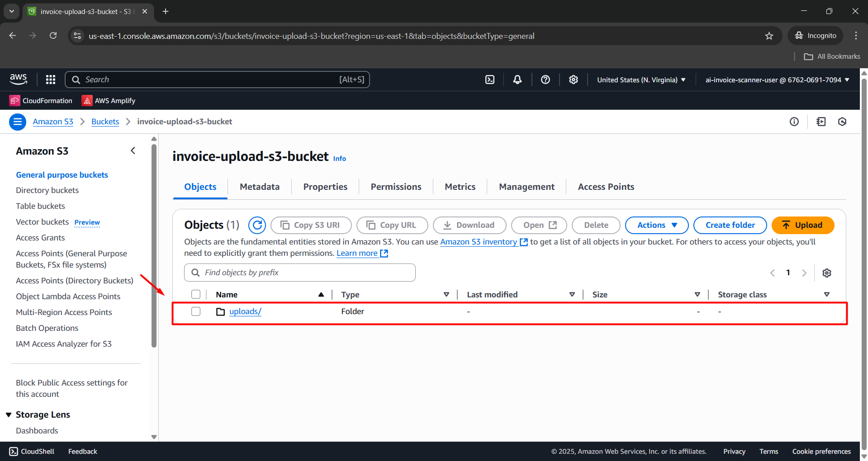Toggle the hamburger side navigation icon
Viewport: 868px width, 461px height.
coord(18,122)
